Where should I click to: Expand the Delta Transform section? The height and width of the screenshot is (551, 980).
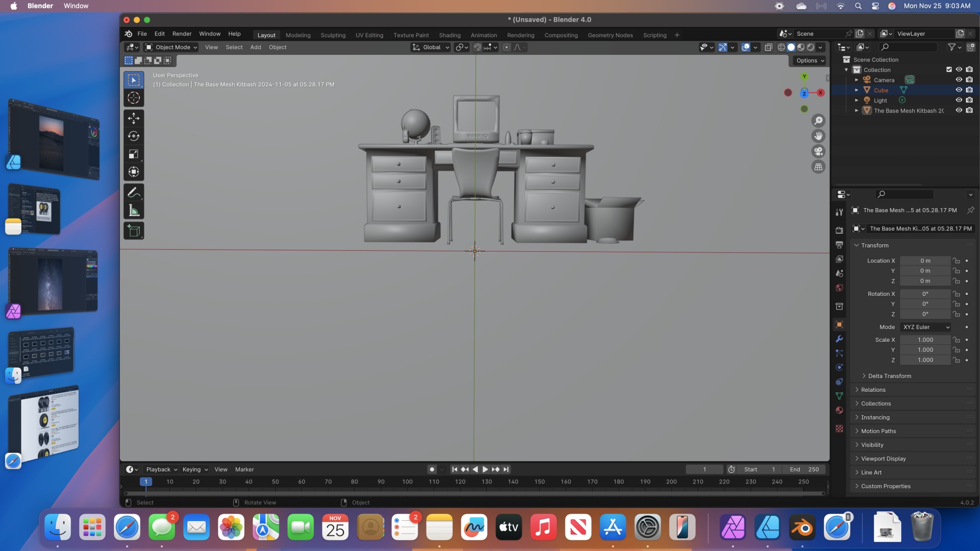(x=889, y=376)
